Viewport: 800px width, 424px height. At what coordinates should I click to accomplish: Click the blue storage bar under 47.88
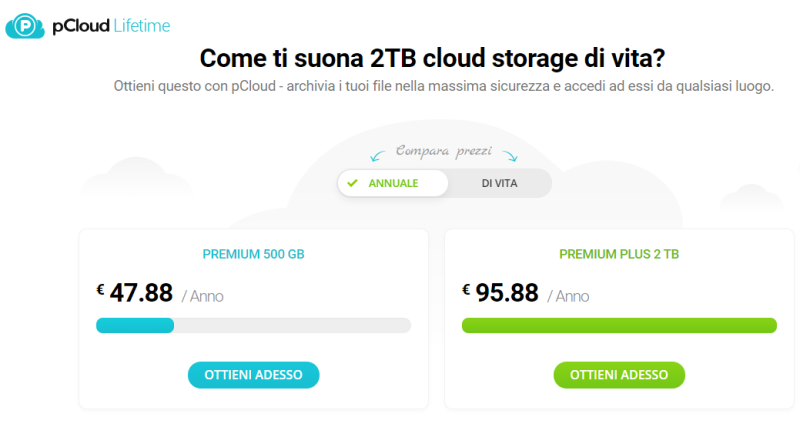pos(135,325)
